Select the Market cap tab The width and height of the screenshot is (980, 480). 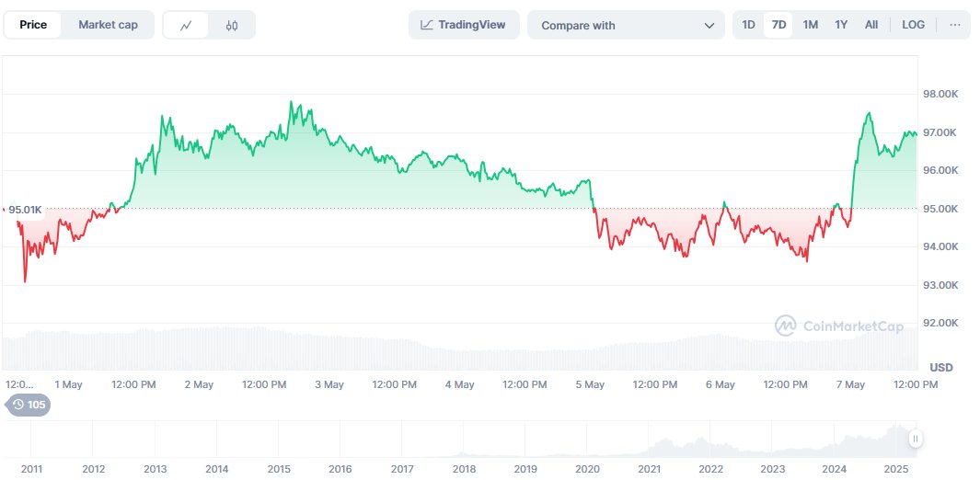[x=108, y=25]
